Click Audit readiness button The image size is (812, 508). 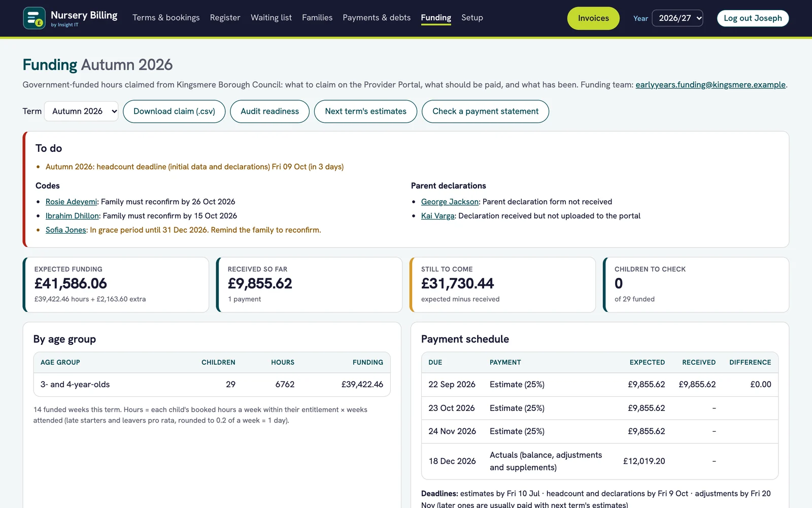pyautogui.click(x=269, y=111)
